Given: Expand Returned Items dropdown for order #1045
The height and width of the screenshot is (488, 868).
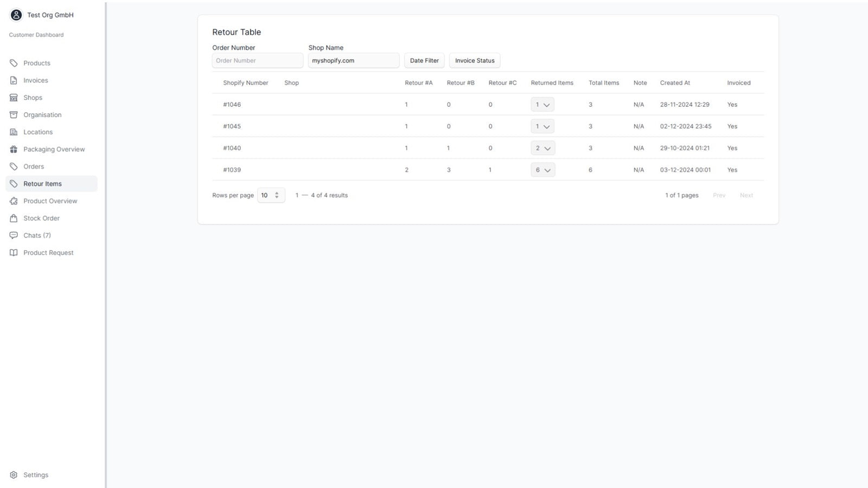Looking at the screenshot, I should [x=542, y=126].
